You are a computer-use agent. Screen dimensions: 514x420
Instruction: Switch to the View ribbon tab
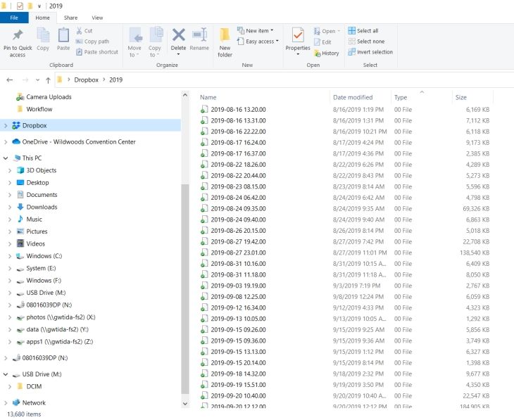pos(97,18)
